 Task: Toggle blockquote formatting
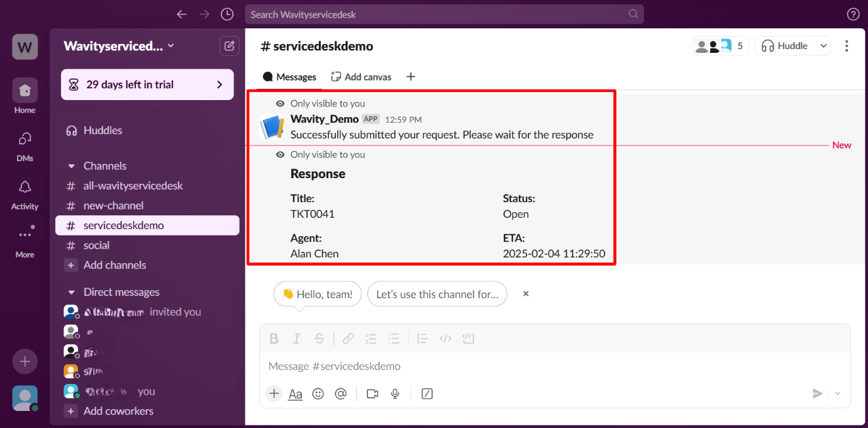(423, 339)
